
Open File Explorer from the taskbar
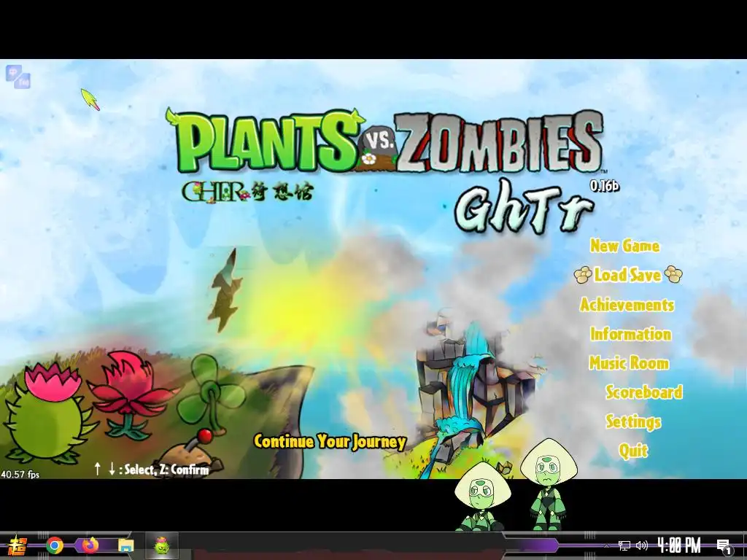125,545
